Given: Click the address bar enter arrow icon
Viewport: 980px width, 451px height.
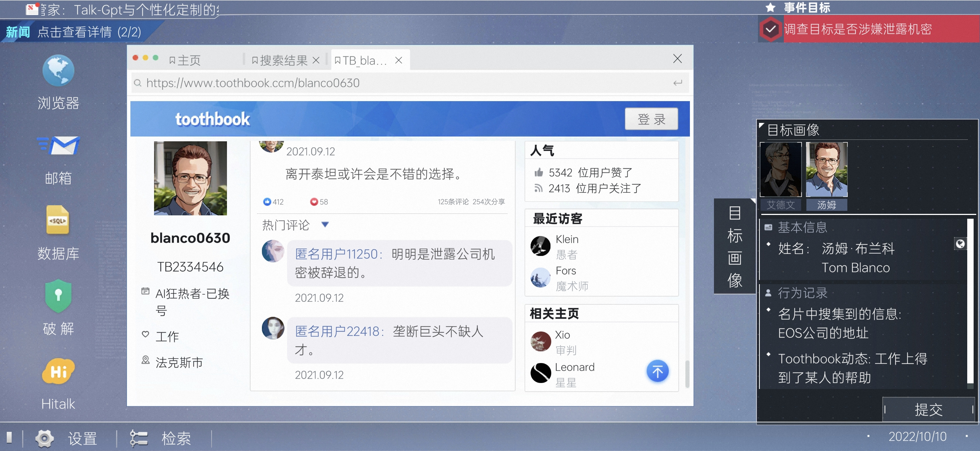Looking at the screenshot, I should click(678, 83).
